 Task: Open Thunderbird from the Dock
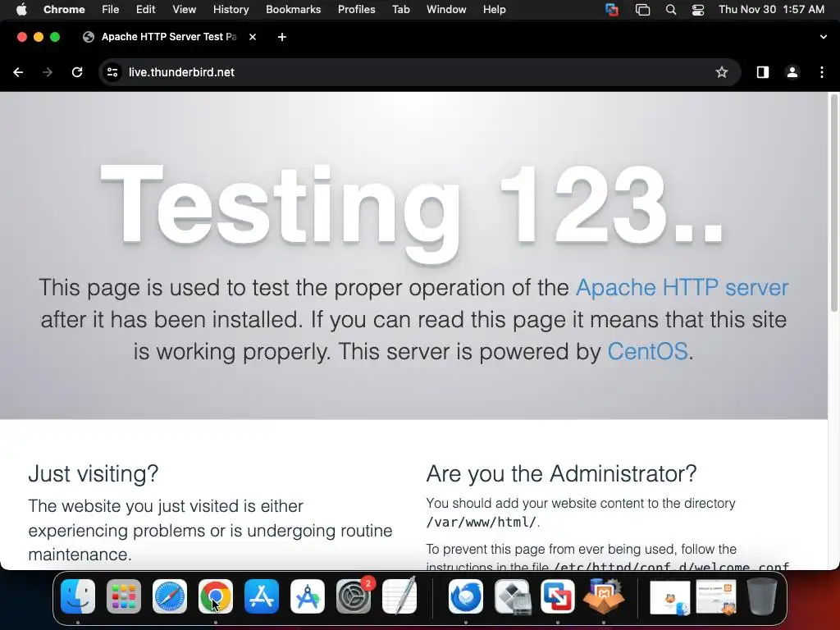click(x=466, y=596)
